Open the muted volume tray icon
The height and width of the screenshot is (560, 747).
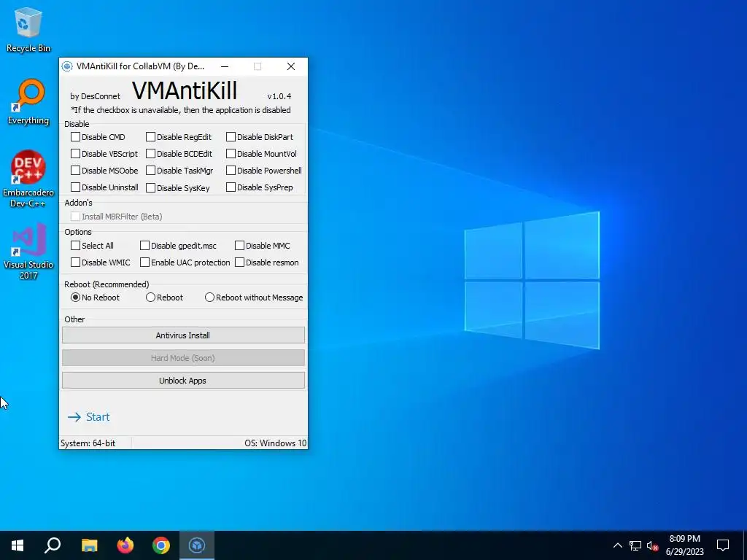pos(652,545)
